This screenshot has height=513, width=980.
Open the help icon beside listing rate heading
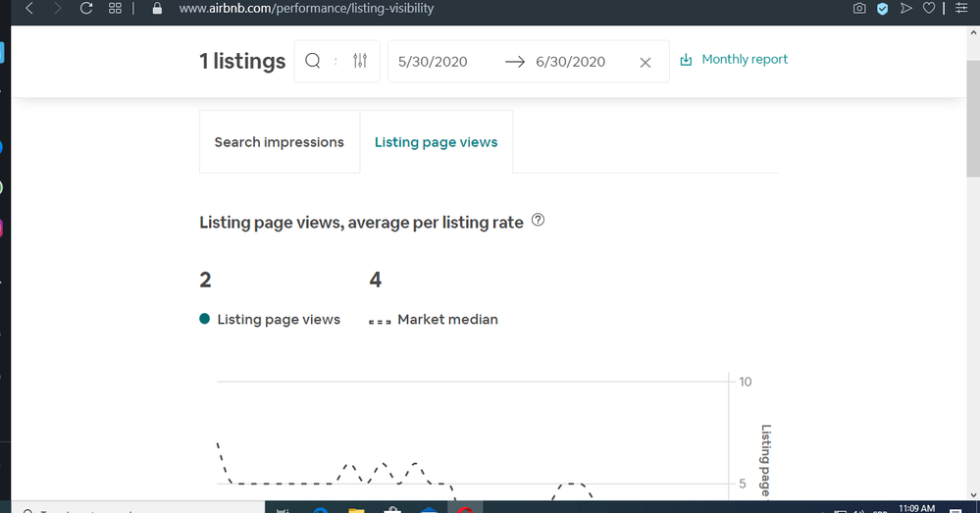[538, 221]
